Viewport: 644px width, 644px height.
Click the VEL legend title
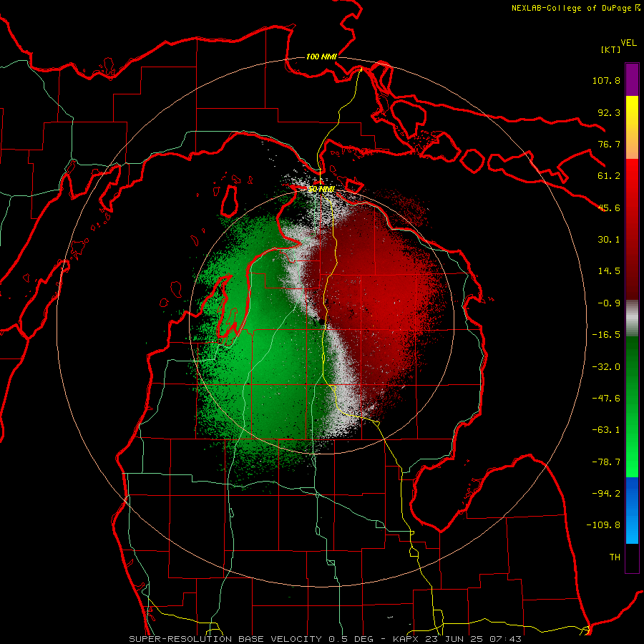point(628,43)
